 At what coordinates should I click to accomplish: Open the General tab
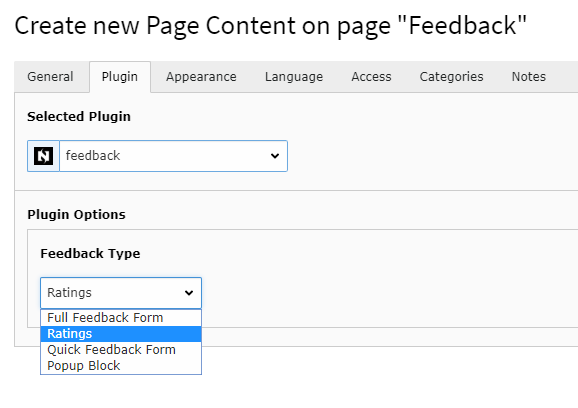click(50, 77)
